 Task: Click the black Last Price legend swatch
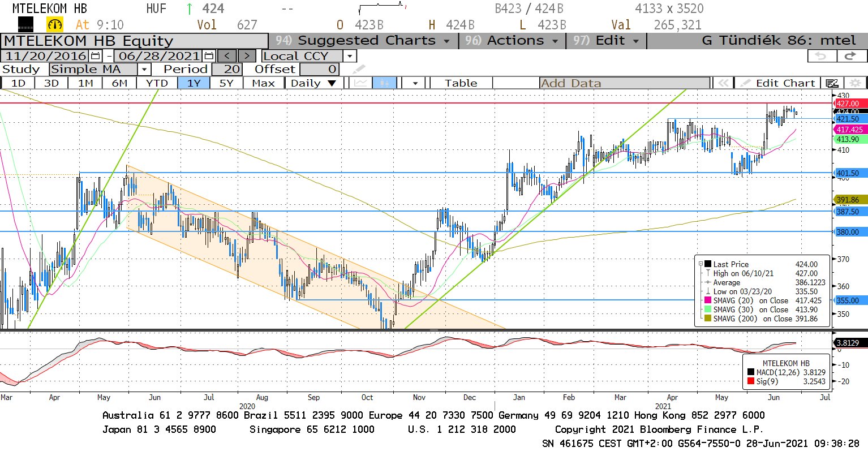tap(708, 264)
